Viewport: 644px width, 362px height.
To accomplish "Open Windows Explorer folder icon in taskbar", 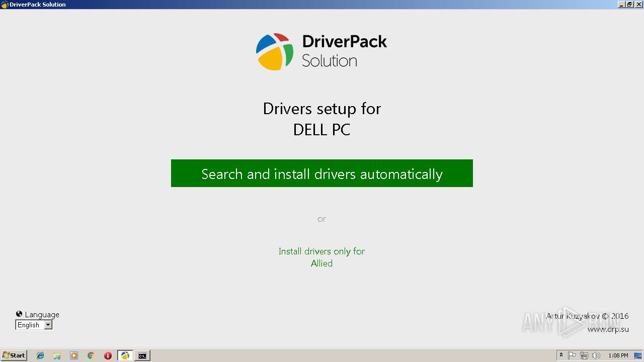I will pos(57,355).
